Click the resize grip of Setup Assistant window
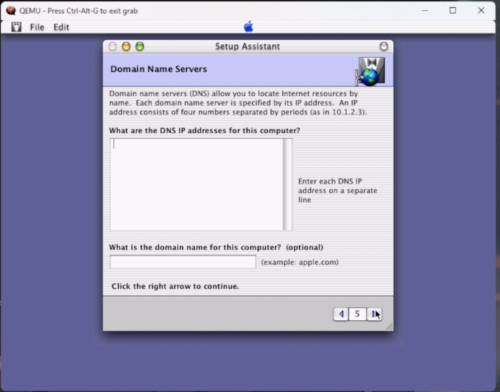 click(389, 327)
